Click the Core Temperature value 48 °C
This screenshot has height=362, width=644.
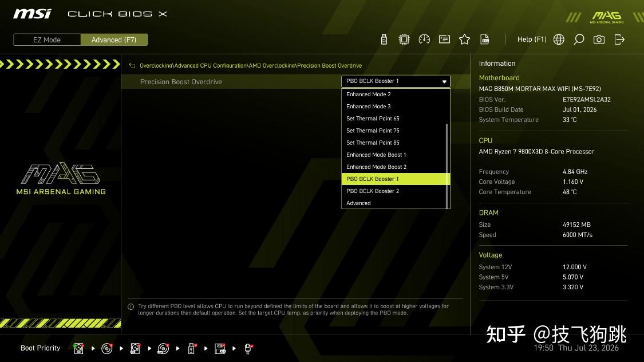coord(570,192)
